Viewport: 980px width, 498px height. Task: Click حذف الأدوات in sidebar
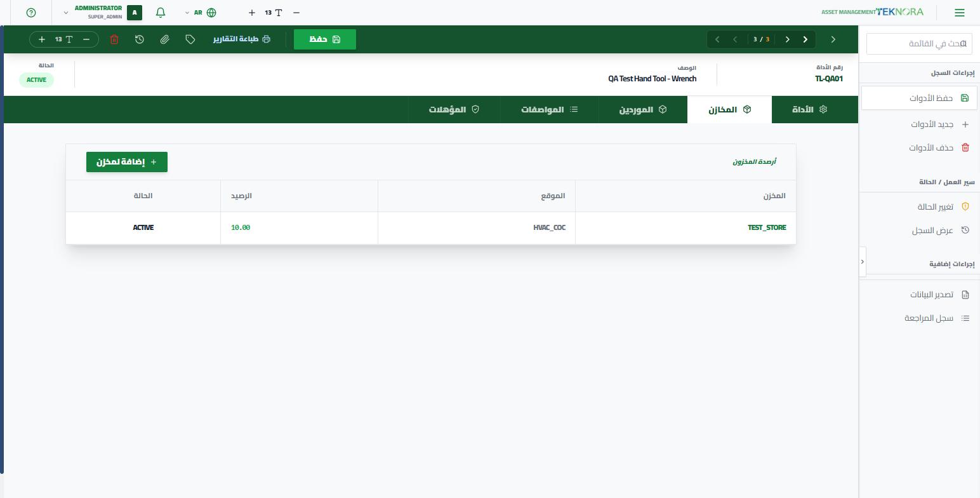pos(919,147)
